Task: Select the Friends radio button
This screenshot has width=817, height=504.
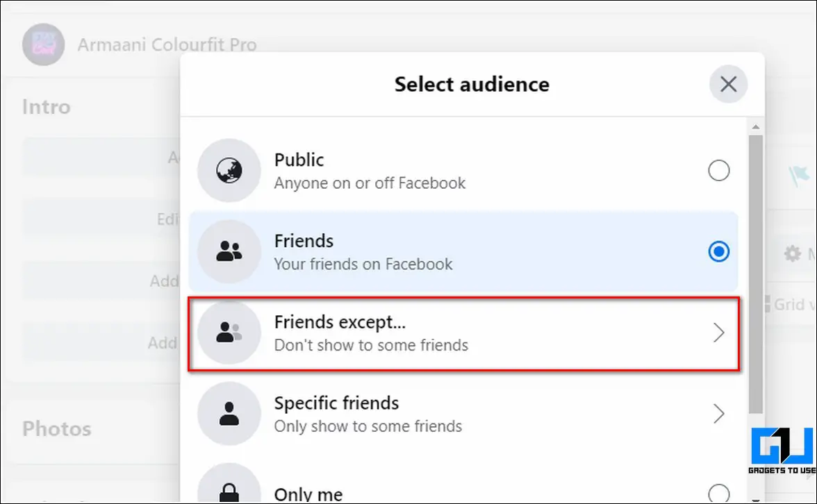Action: click(x=718, y=251)
